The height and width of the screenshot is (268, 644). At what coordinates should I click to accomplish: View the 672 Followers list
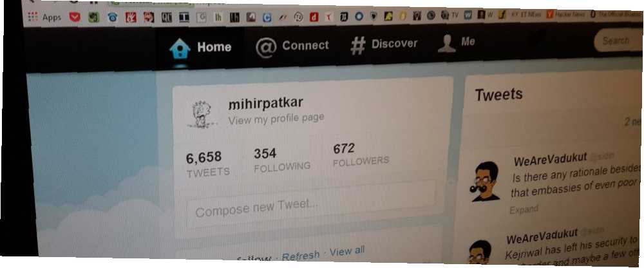(361, 155)
